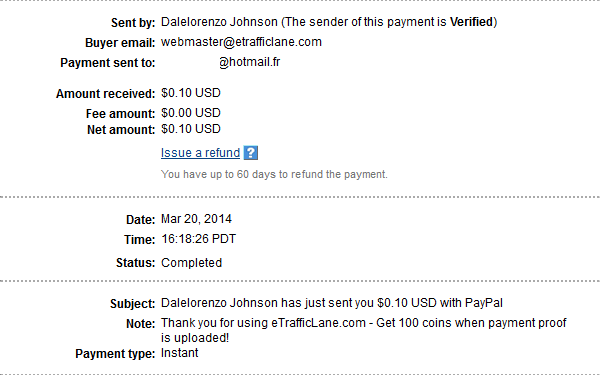Click the Status label

pyautogui.click(x=135, y=263)
